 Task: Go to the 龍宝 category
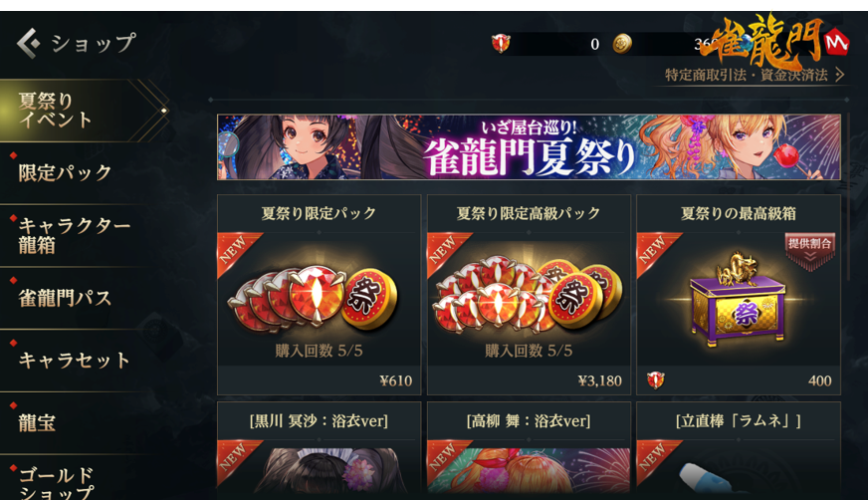tap(37, 423)
